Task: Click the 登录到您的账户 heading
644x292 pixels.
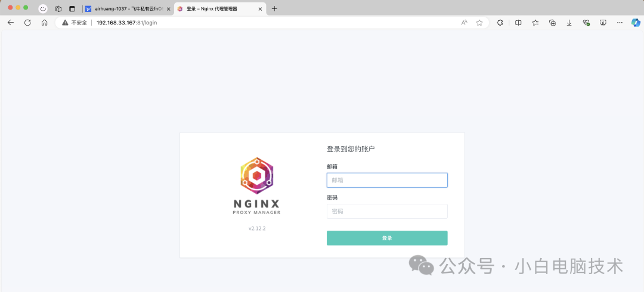Action: point(351,149)
